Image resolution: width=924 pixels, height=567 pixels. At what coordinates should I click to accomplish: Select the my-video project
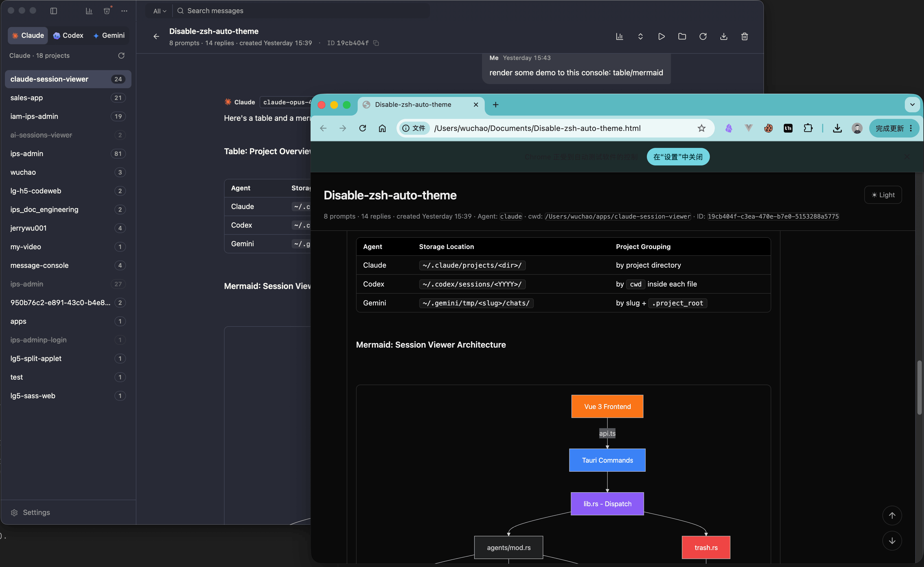tap(68, 247)
